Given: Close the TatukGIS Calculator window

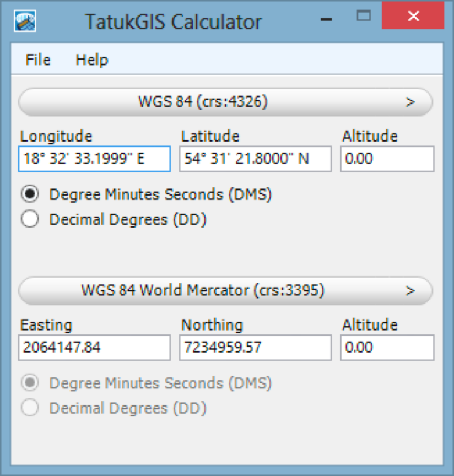Looking at the screenshot, I should click(x=413, y=16).
